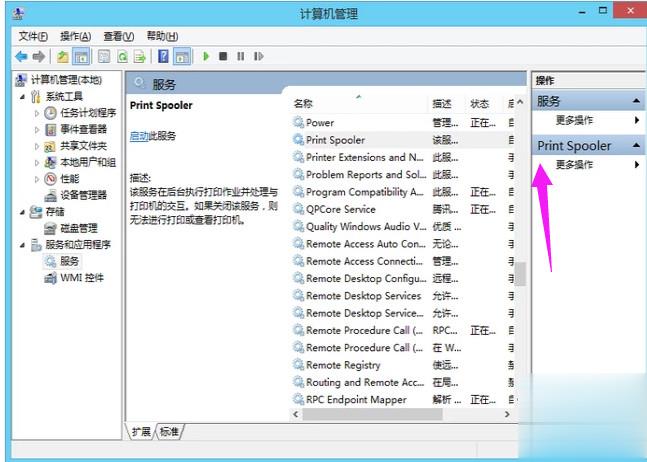Click the Refresh toolbar icon
The height and width of the screenshot is (462, 647).
click(x=122, y=57)
